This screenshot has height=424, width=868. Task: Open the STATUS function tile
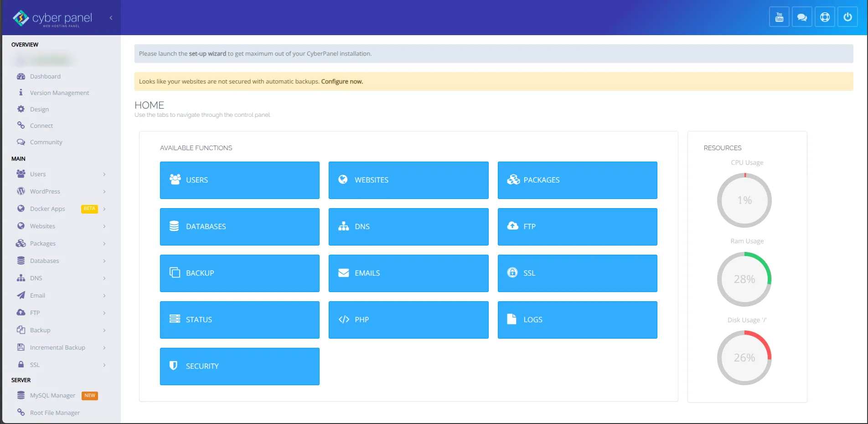pyautogui.click(x=240, y=320)
